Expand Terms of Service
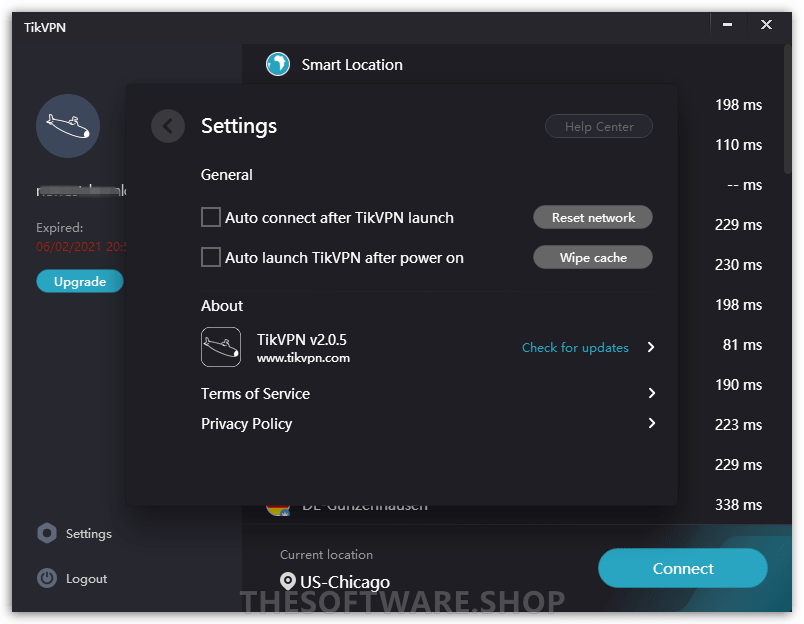The image size is (804, 624). [x=651, y=394]
